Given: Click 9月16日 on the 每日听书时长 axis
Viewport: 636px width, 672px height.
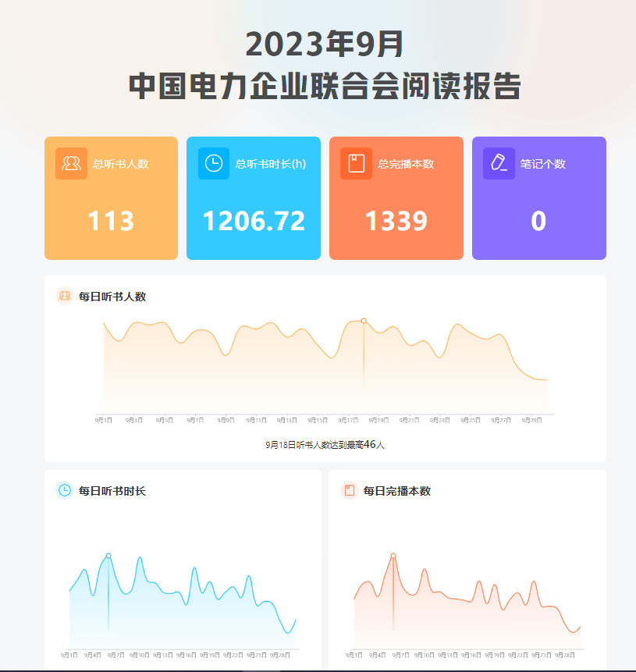Looking at the screenshot, I should coord(187,656).
